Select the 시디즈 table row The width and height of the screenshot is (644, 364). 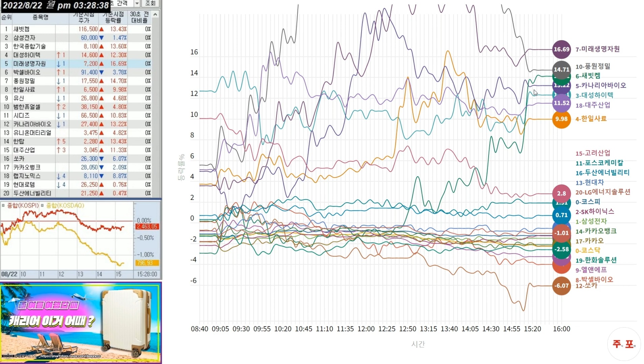[x=76, y=116]
